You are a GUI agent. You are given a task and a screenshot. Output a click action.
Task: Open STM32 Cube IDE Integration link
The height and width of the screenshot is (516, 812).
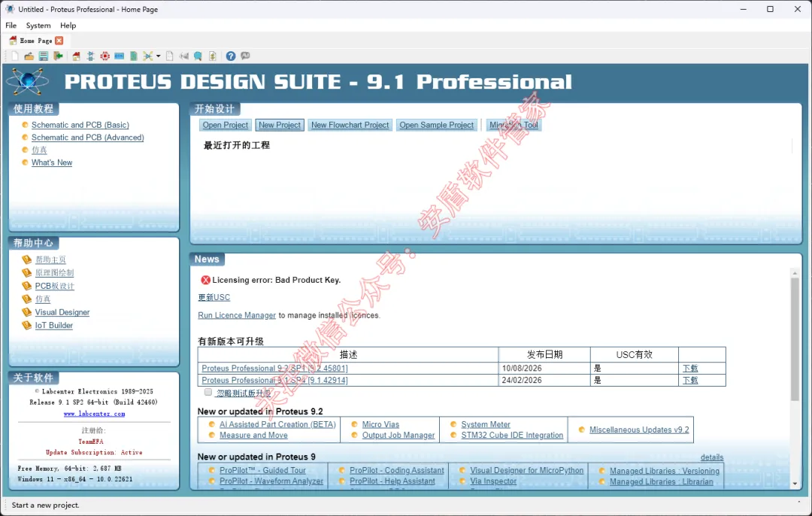tap(512, 436)
